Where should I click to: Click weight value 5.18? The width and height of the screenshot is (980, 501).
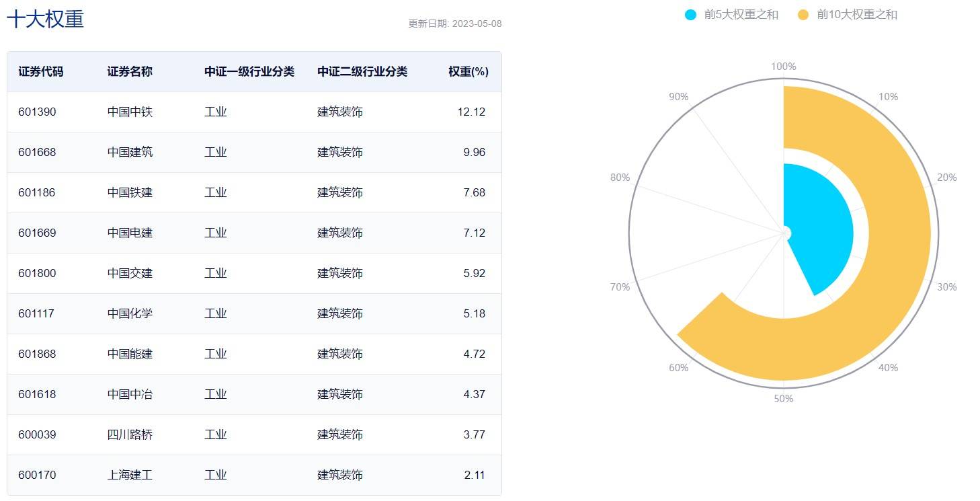point(474,314)
